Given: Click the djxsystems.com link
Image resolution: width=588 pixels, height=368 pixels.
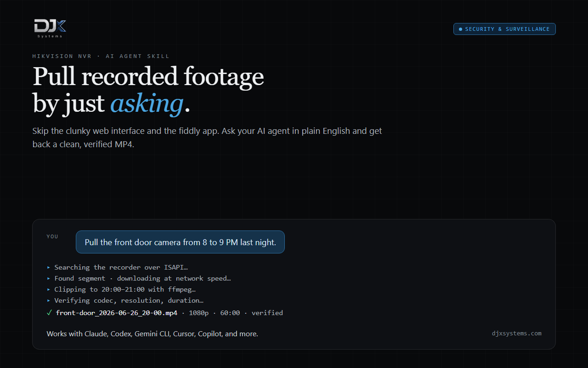Looking at the screenshot, I should (x=516, y=333).
